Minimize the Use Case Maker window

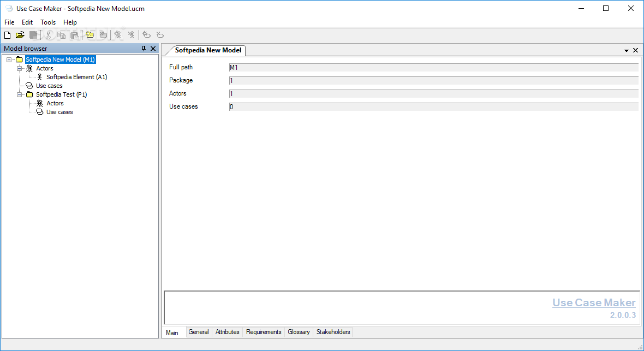(581, 8)
